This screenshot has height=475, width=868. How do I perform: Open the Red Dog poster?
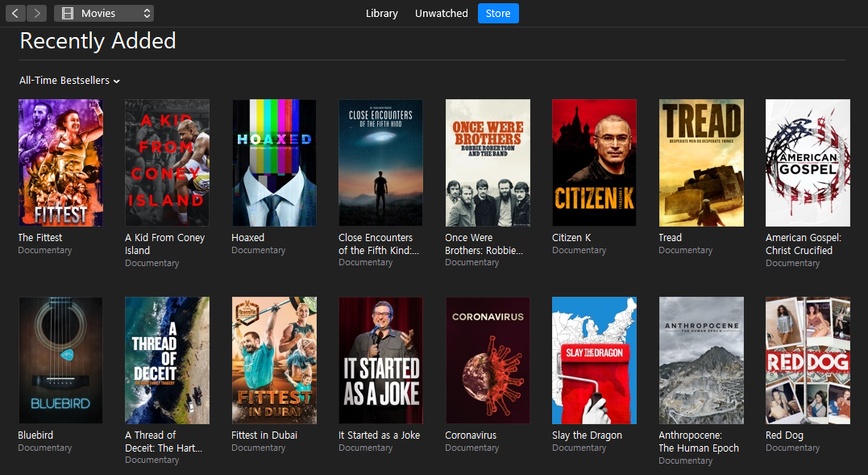tap(808, 360)
